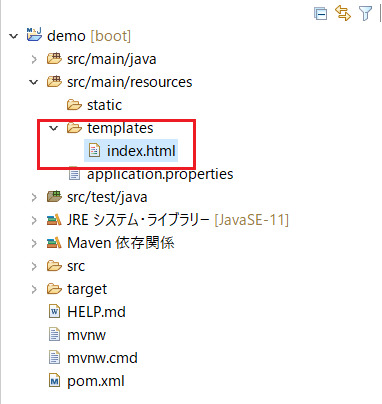
Task: Click the index.html file icon
Action: 94,150
